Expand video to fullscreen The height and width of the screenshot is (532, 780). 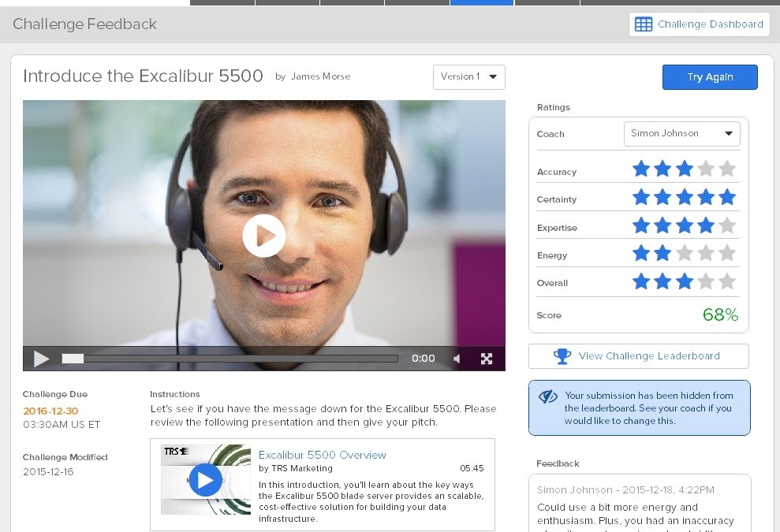[487, 359]
